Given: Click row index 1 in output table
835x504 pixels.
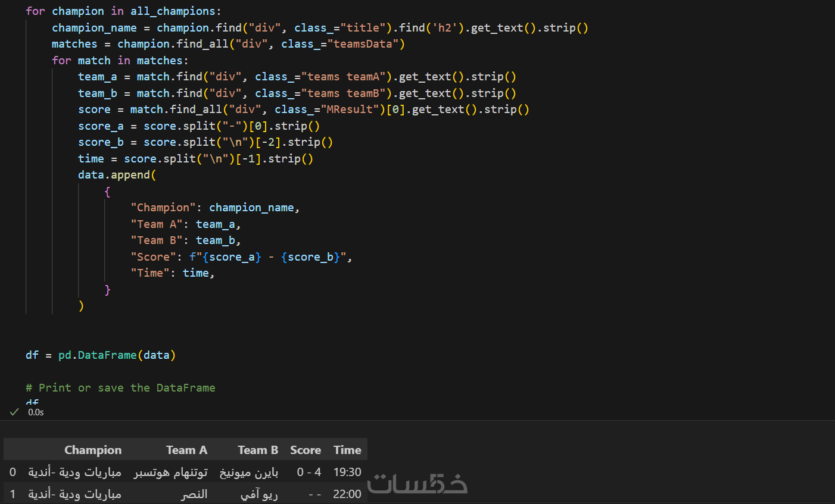Looking at the screenshot, I should click(x=13, y=494).
